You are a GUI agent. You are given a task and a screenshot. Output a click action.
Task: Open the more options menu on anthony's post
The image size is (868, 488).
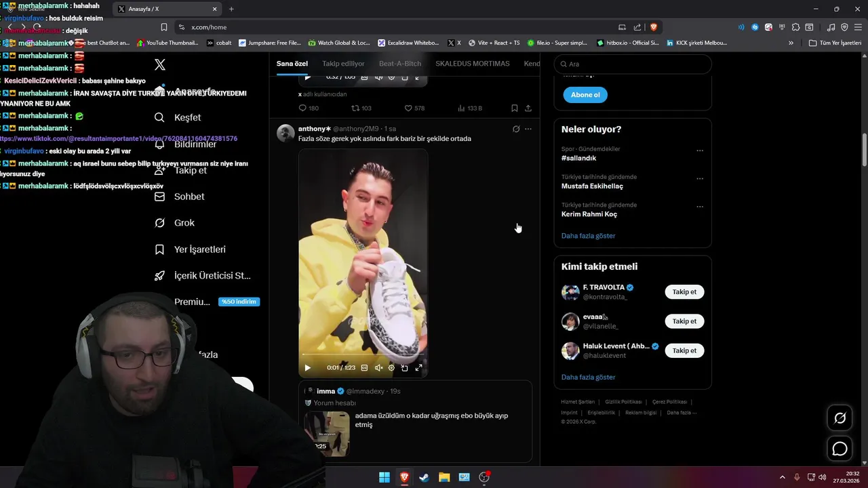tap(528, 129)
